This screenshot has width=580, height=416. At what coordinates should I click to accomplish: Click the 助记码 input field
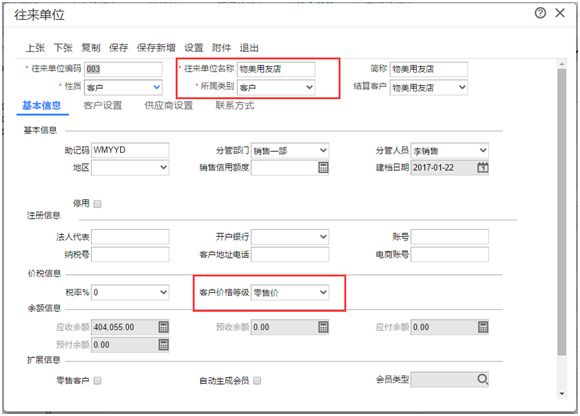[x=130, y=150]
